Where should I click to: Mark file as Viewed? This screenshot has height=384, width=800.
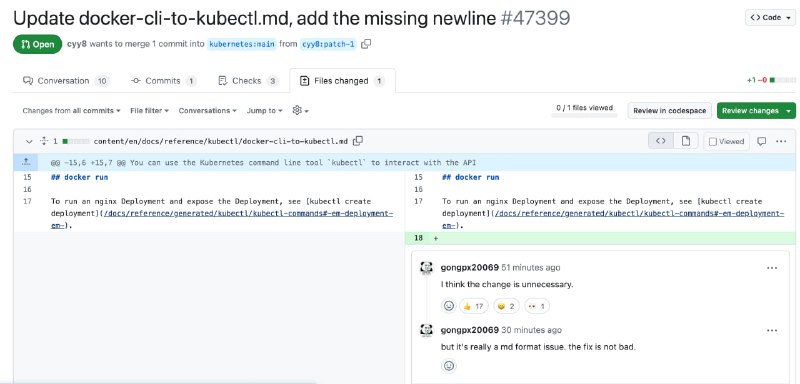(726, 141)
